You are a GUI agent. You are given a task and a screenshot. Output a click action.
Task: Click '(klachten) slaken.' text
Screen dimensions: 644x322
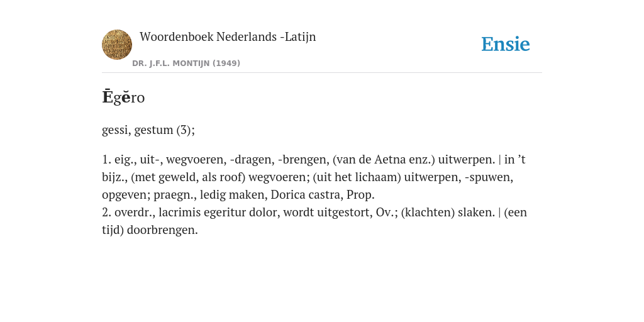tap(448, 213)
